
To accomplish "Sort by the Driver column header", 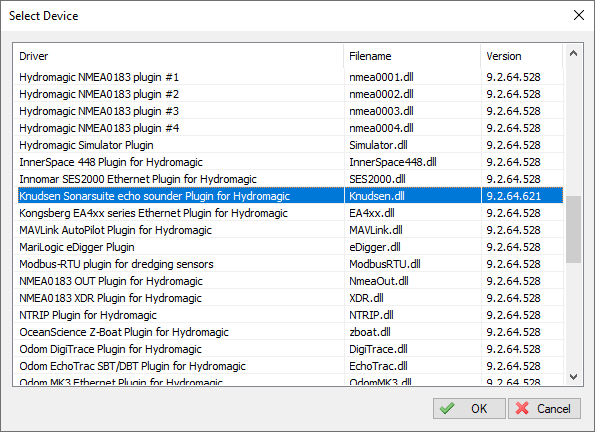I will 178,56.
